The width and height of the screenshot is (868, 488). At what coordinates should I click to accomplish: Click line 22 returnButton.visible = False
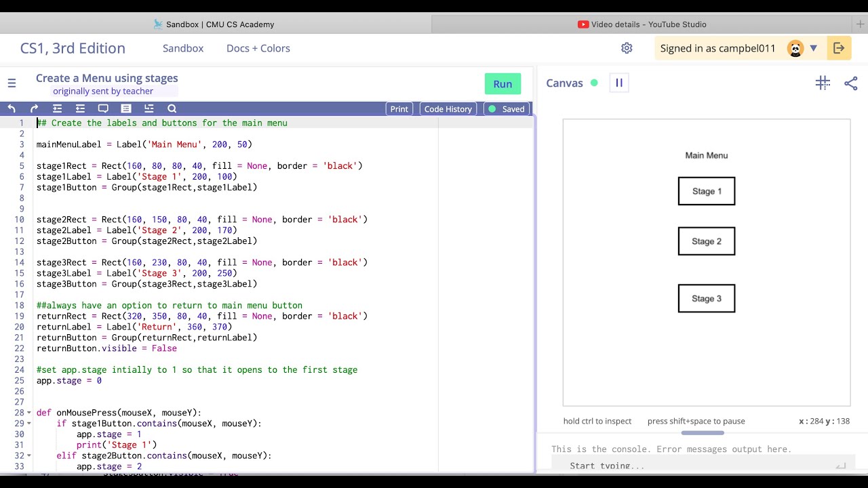[106, 348]
